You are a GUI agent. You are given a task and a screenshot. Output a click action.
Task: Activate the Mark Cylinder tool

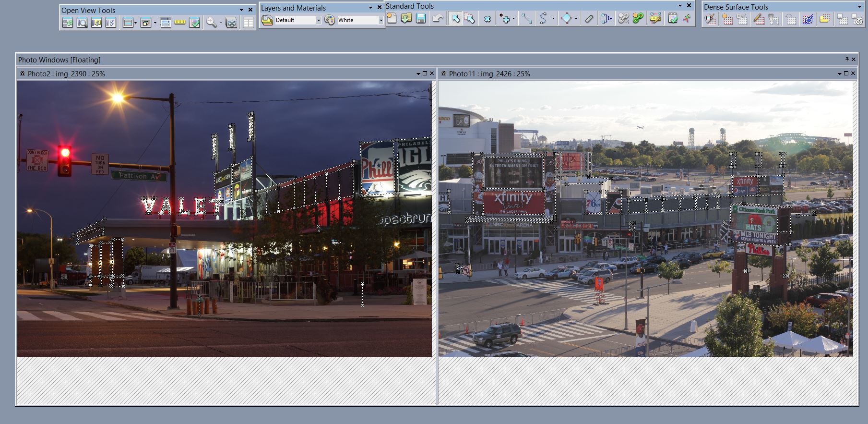coord(589,19)
